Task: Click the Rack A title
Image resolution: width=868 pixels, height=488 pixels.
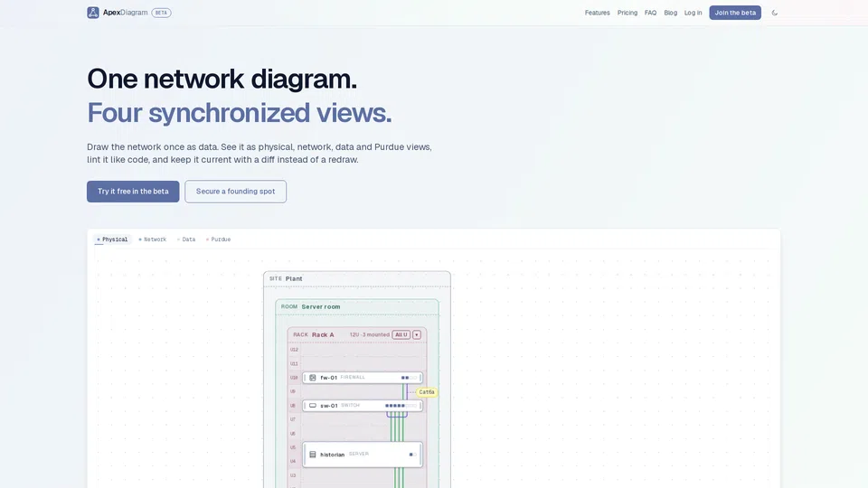Action: click(x=323, y=334)
